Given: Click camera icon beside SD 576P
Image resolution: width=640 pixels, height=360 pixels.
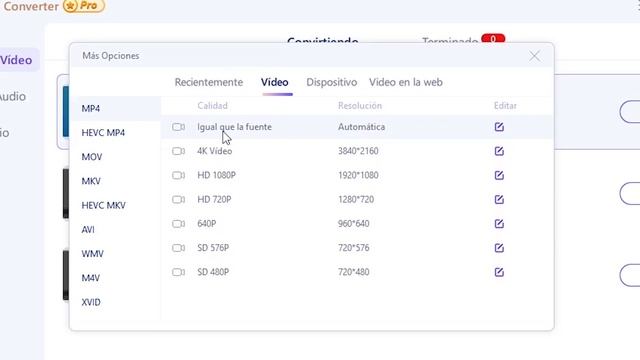Looking at the screenshot, I should [x=178, y=248].
